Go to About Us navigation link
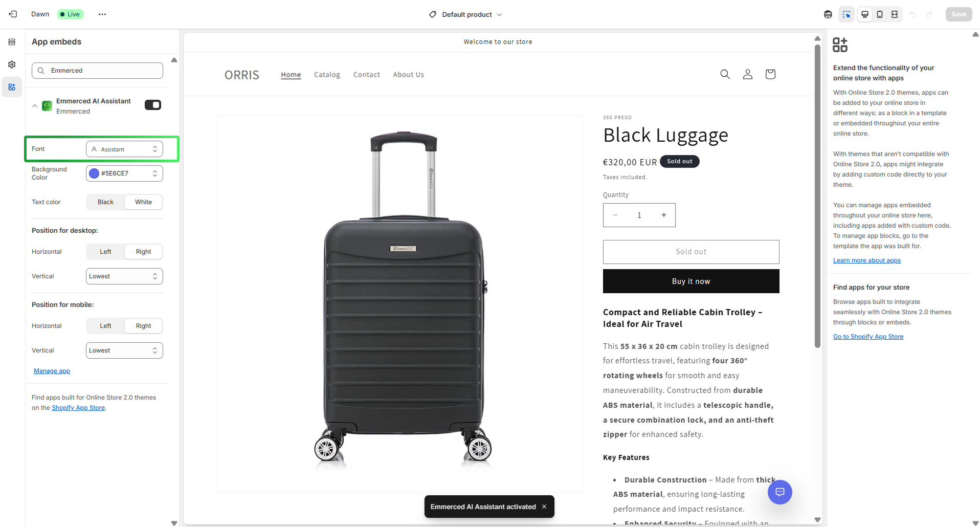 click(408, 75)
